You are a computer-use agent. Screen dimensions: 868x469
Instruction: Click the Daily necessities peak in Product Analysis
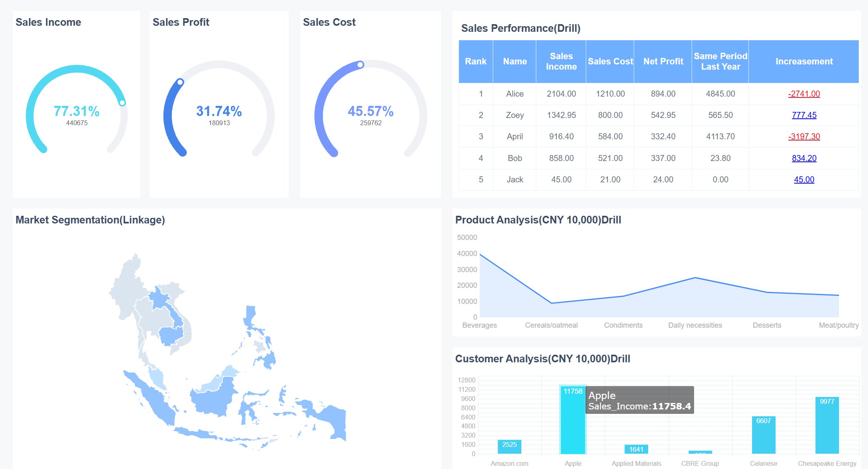tap(694, 277)
